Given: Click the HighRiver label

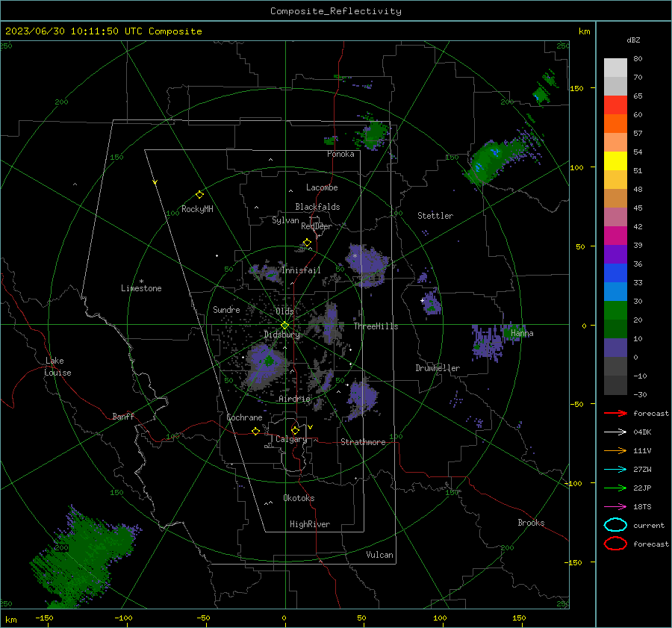Looking at the screenshot, I should (310, 524).
